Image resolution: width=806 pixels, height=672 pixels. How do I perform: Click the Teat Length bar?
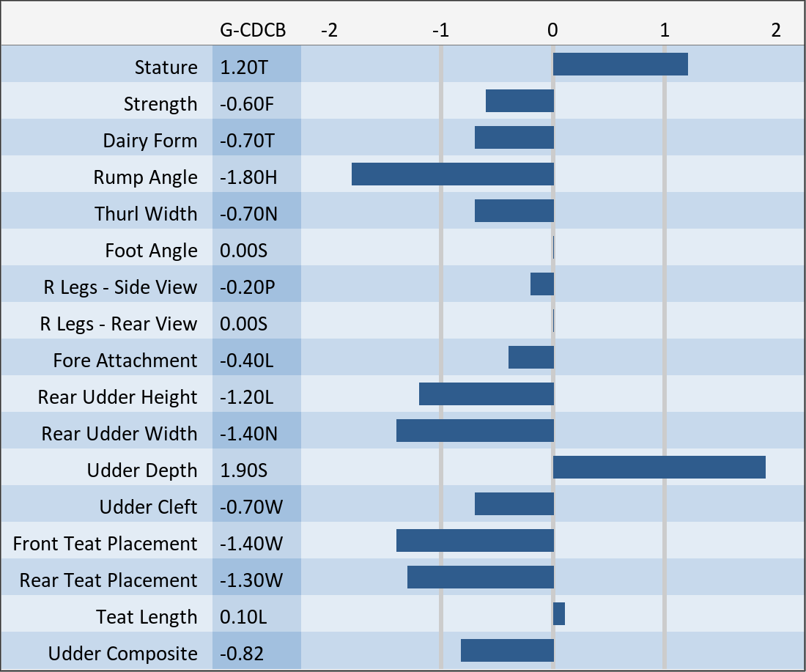pyautogui.click(x=559, y=614)
